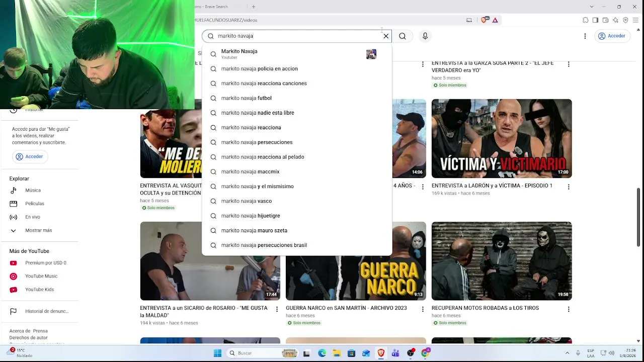This screenshot has width=644, height=362.
Task: Choose suggestion 'markito navaja vasco'
Action: [x=297, y=201]
